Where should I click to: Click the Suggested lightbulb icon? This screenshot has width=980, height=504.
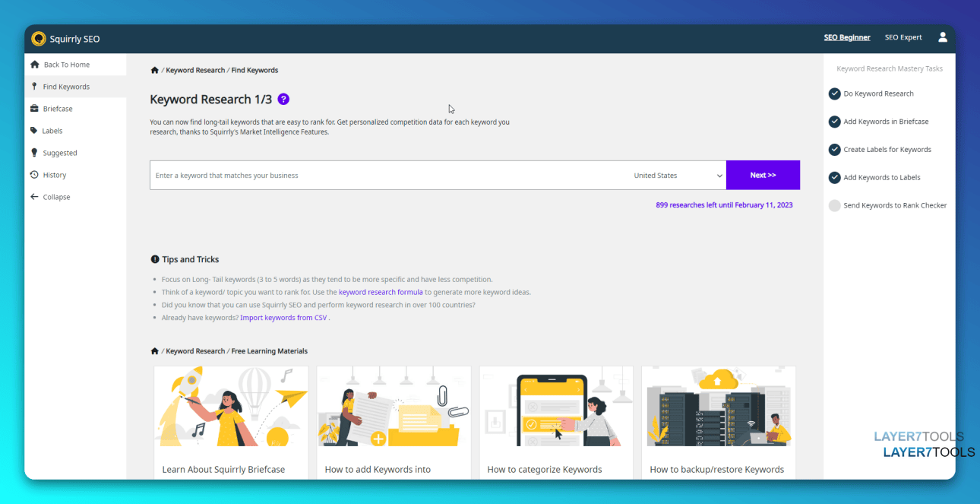point(34,153)
